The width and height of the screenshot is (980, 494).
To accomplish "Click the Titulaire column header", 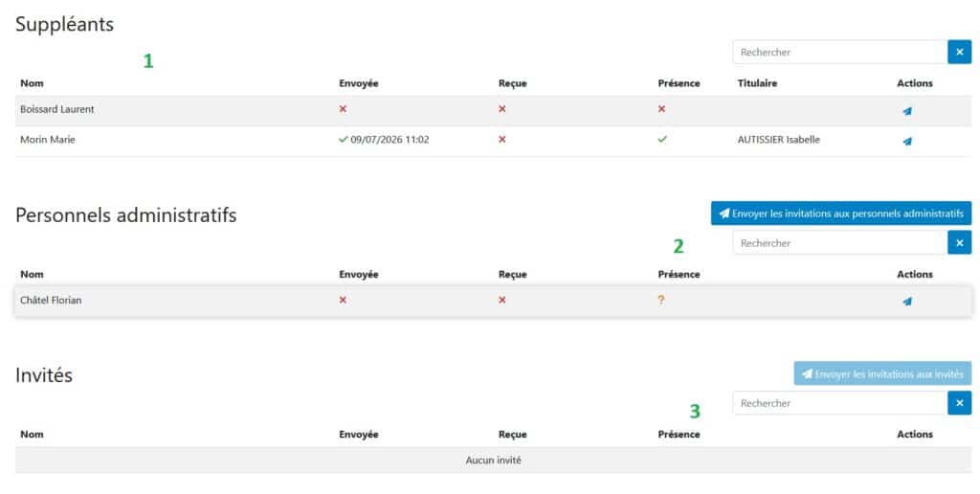I will pos(757,83).
